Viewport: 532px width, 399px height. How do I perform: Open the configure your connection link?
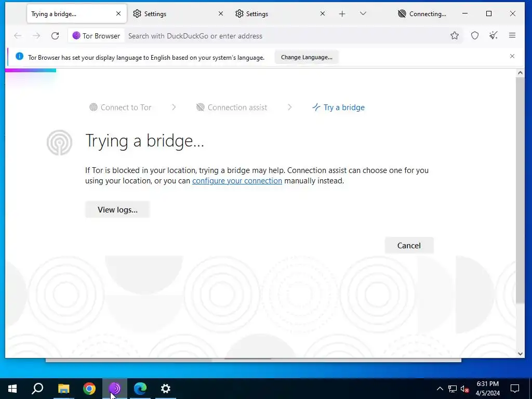(237, 181)
